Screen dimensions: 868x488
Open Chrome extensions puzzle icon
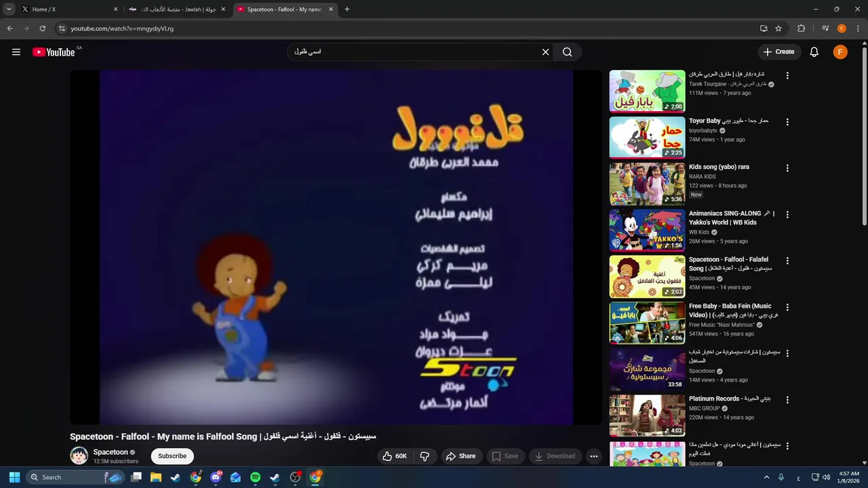tap(801, 28)
